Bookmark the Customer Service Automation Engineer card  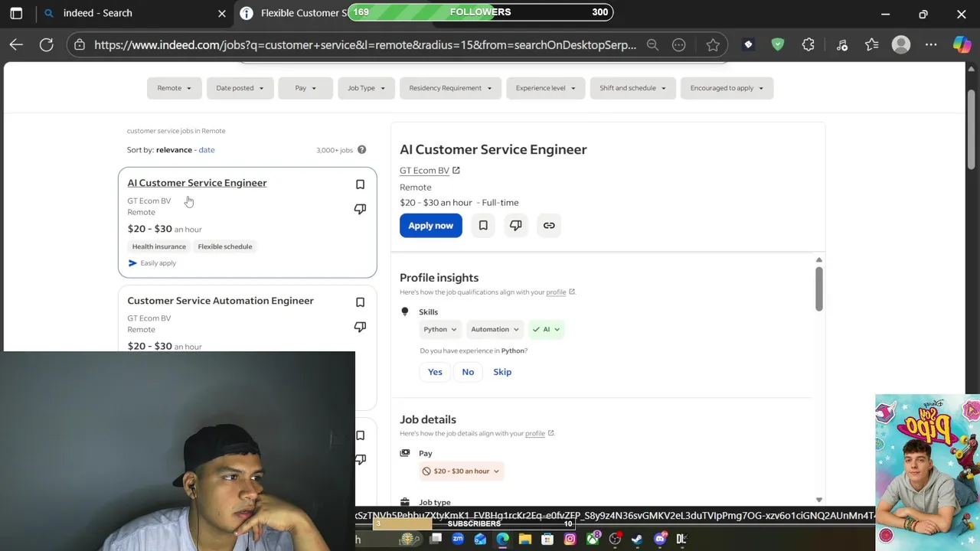(x=360, y=302)
